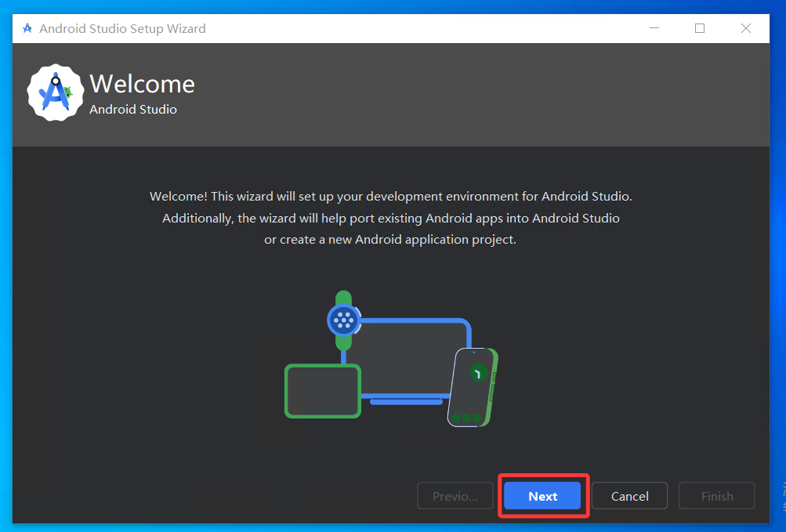Image resolution: width=786 pixels, height=532 pixels.
Task: Minimize the Setup Wizard window
Action: (x=654, y=29)
